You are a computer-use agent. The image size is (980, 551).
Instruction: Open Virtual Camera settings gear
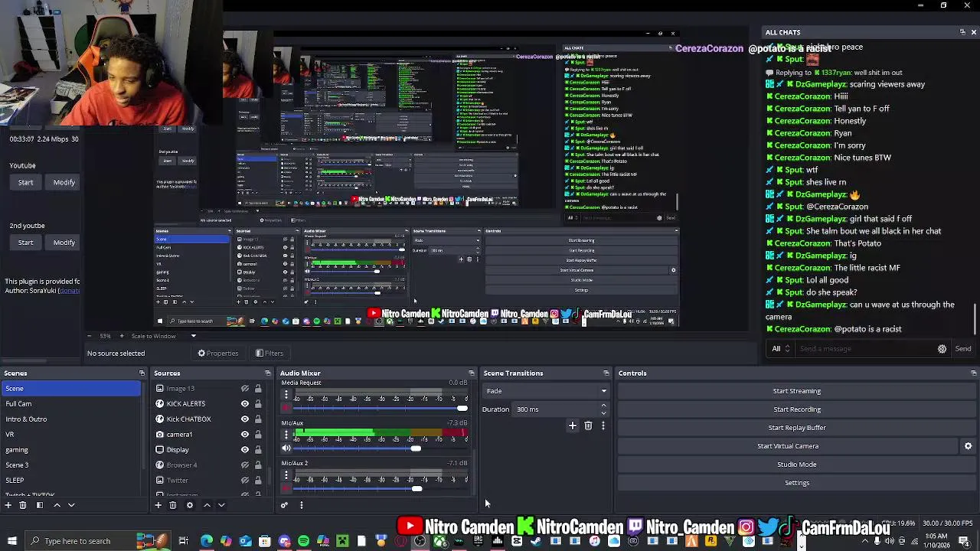(x=968, y=446)
